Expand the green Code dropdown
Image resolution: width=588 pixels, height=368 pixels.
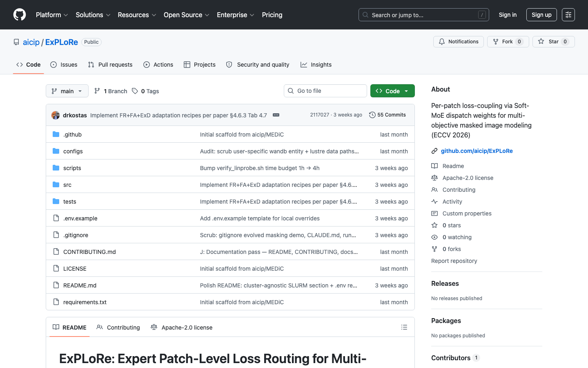pyautogui.click(x=392, y=91)
